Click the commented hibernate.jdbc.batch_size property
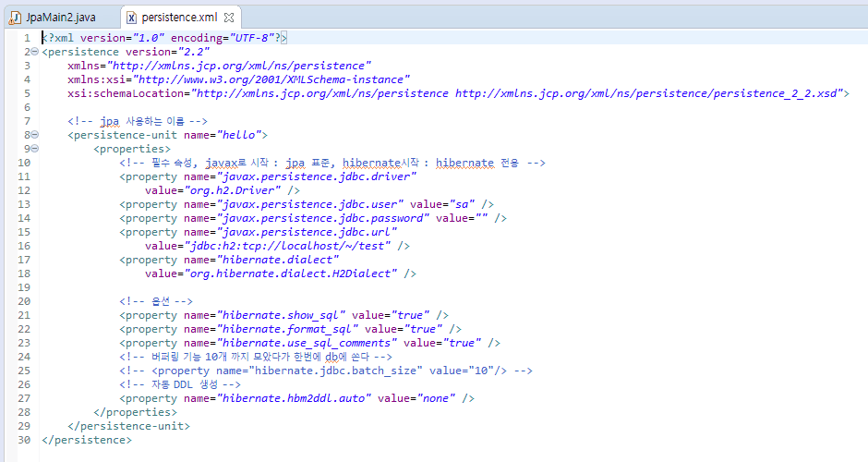 325,370
